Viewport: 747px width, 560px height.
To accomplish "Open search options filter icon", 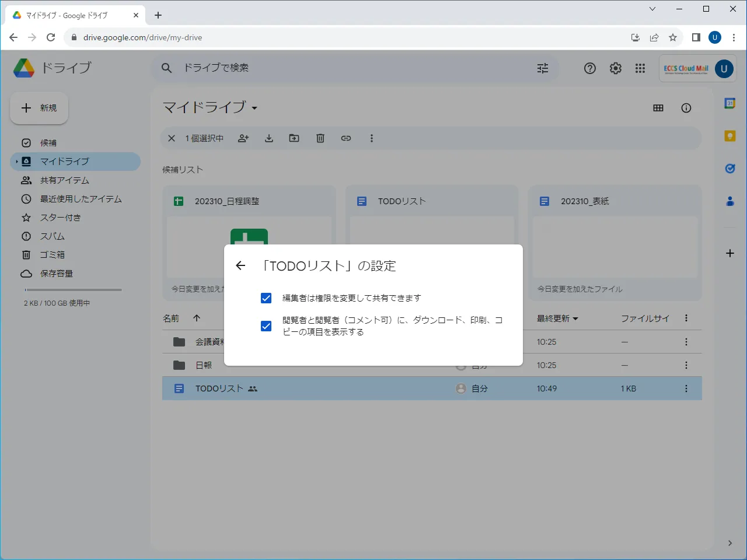I will pos(543,68).
